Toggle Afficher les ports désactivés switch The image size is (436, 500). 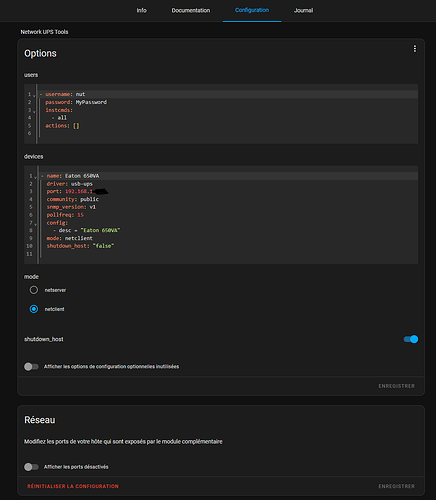(x=31, y=467)
